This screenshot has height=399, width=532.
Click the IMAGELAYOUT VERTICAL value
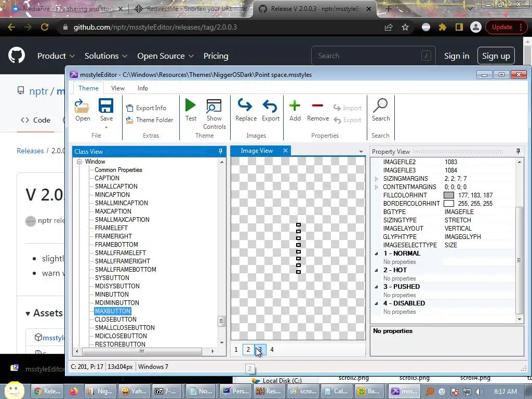(458, 229)
